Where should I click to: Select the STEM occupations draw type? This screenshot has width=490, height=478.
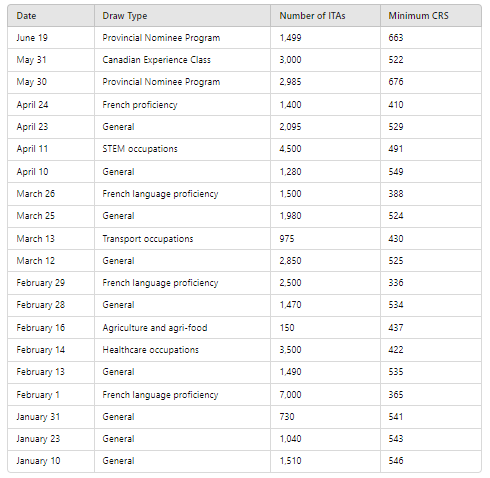coord(182,149)
